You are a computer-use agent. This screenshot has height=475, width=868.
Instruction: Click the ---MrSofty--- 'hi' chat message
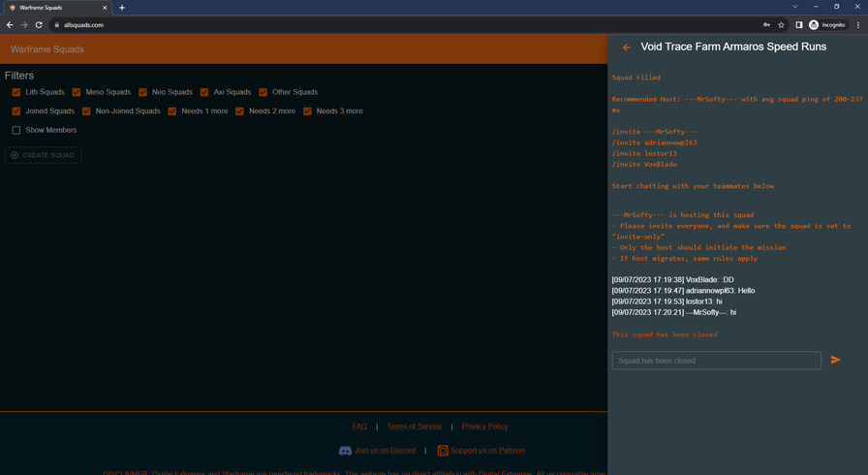tap(673, 313)
